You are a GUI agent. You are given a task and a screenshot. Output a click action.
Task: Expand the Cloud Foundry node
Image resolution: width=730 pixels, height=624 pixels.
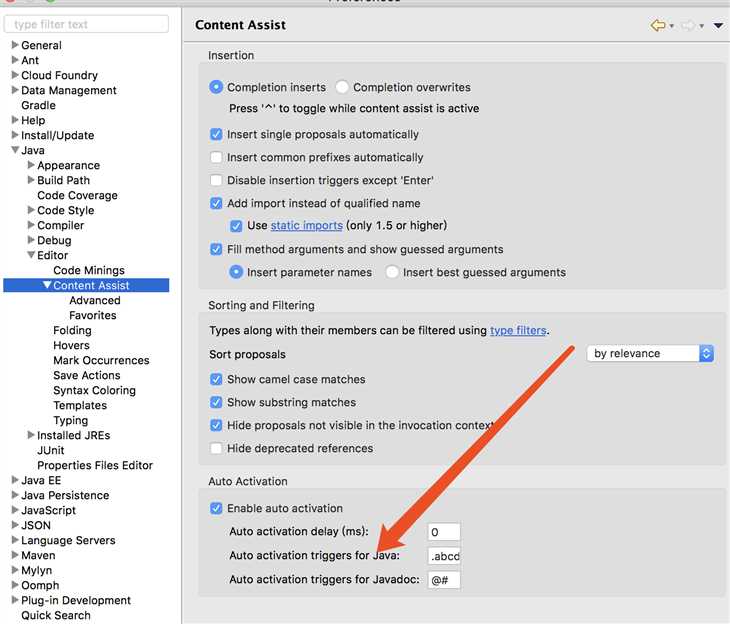pyautogui.click(x=15, y=75)
